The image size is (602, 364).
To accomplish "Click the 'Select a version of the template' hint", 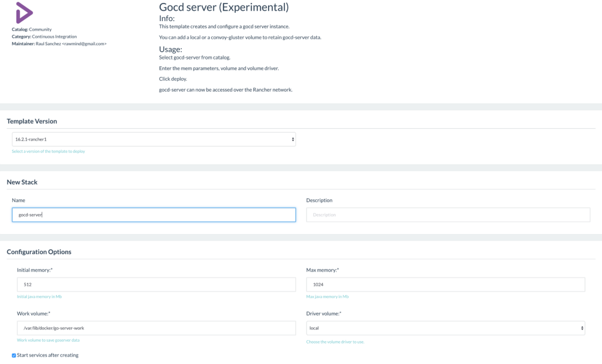I will click(48, 151).
